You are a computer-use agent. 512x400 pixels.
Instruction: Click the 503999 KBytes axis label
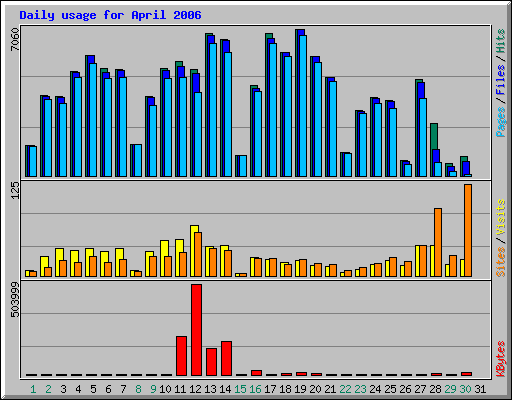click(x=15, y=300)
